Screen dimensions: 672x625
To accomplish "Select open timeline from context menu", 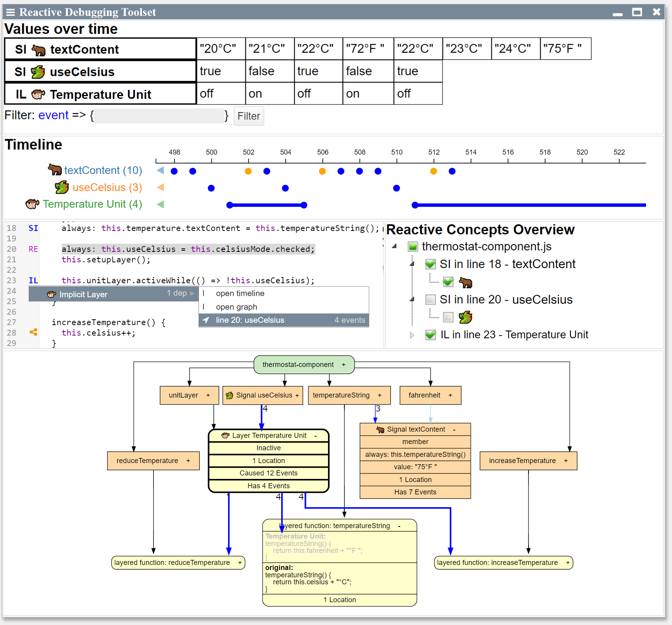I will click(x=240, y=293).
